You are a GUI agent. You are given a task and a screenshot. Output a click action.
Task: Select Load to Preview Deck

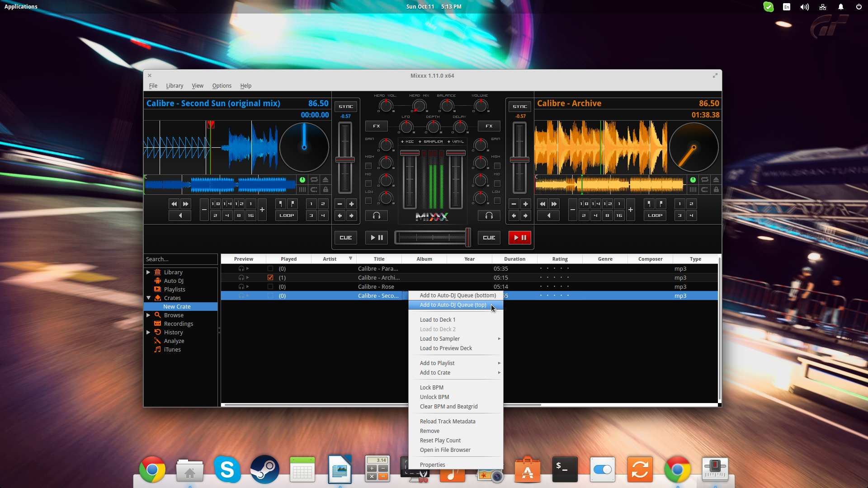456,348
